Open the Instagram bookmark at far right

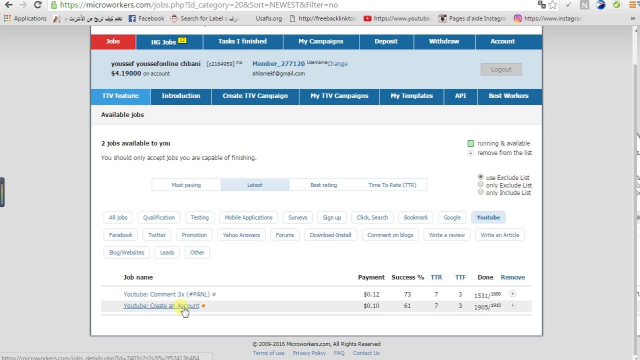point(547,19)
